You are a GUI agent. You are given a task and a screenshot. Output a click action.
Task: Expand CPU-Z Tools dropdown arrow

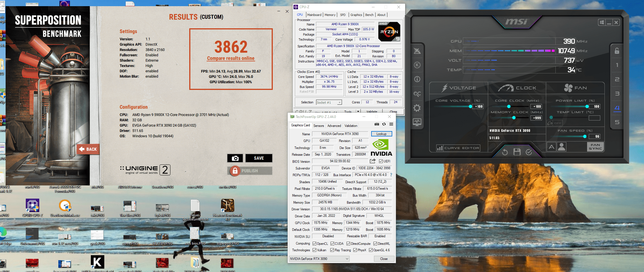click(358, 111)
